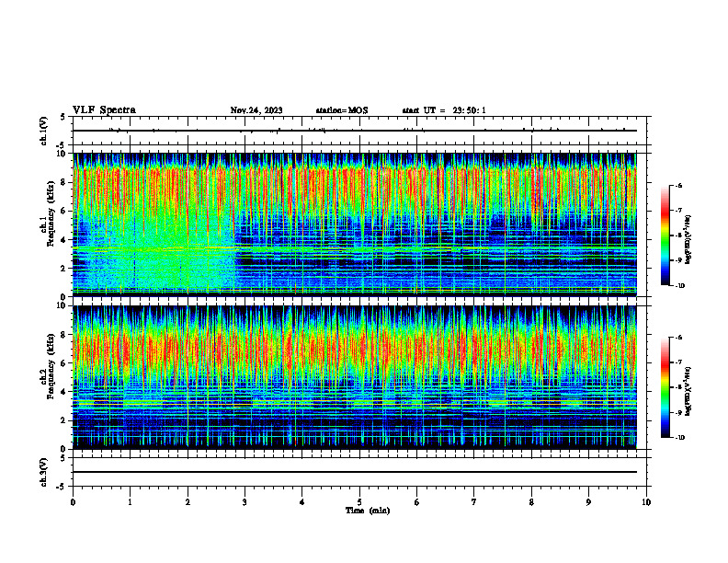Image resolution: width=728 pixels, height=563 pixels.
Task: Click time axis tick label "0"
Action: (73, 502)
